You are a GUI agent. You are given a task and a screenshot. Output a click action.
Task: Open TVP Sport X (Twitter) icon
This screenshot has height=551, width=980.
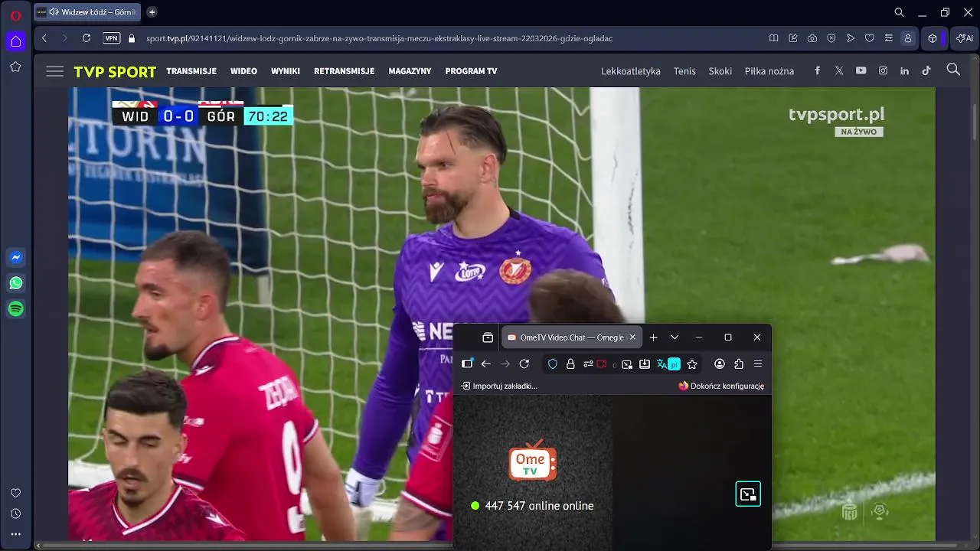point(839,70)
